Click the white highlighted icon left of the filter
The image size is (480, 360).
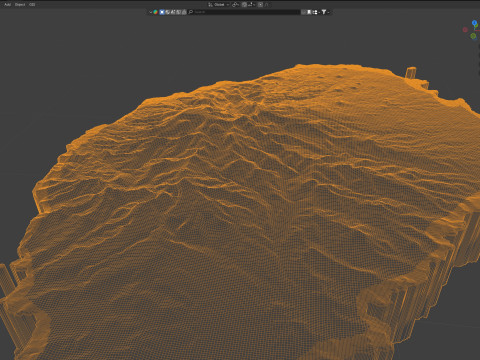[x=309, y=12]
